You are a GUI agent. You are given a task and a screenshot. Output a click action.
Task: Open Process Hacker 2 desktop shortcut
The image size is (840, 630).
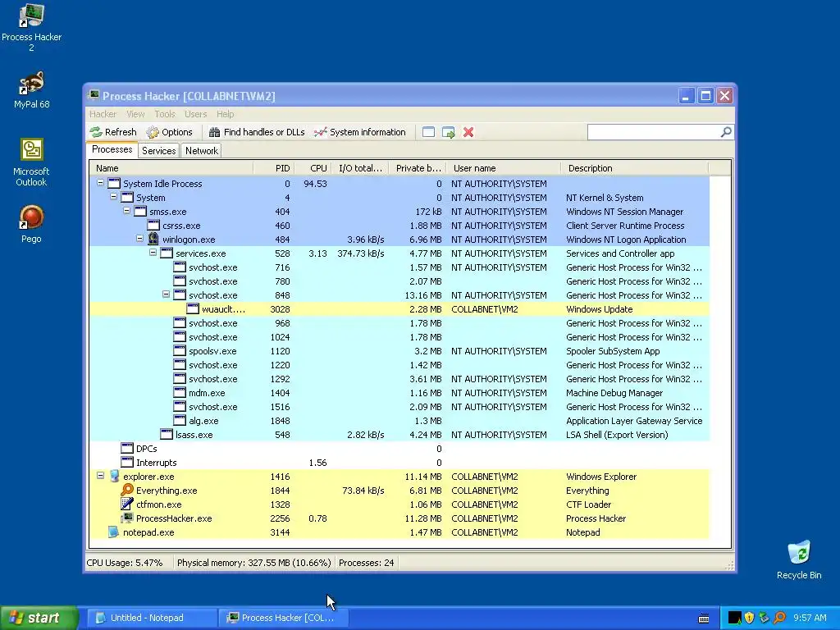point(31,27)
